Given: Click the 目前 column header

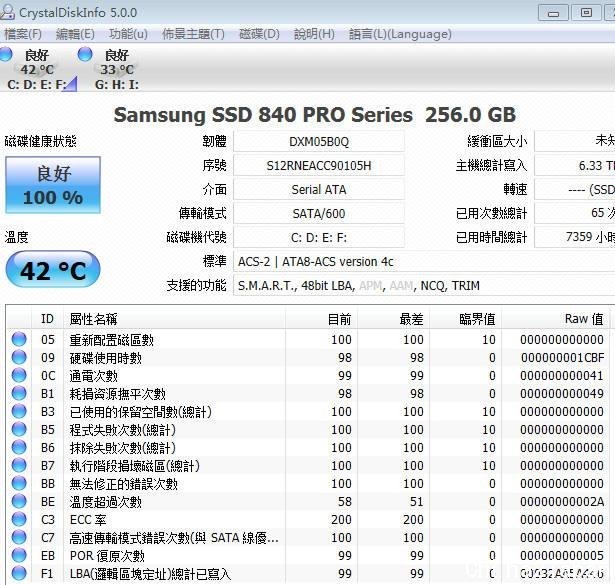Looking at the screenshot, I should 322,319.
